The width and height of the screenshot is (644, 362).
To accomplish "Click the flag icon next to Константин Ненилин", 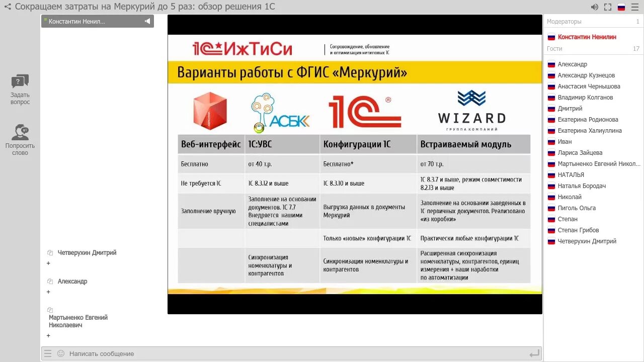I will click(551, 37).
